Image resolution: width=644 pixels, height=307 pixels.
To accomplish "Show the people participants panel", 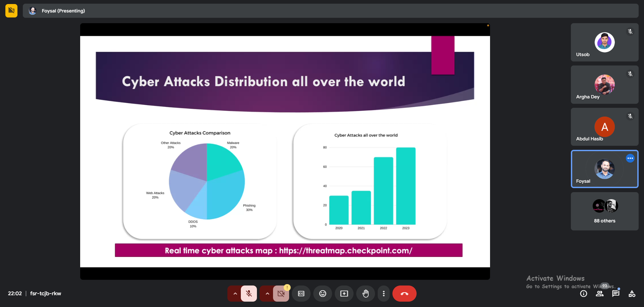I will [x=600, y=294].
